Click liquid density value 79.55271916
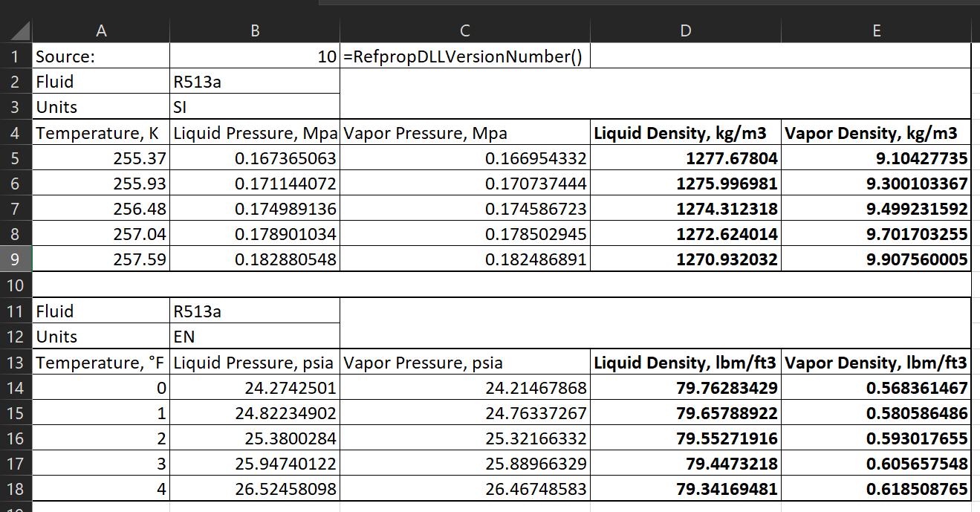 pos(686,438)
